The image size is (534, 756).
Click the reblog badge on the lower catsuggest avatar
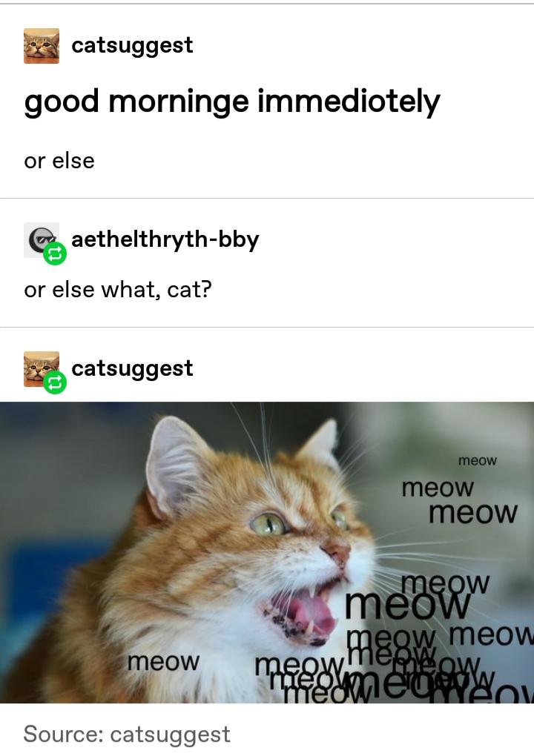[x=55, y=383]
